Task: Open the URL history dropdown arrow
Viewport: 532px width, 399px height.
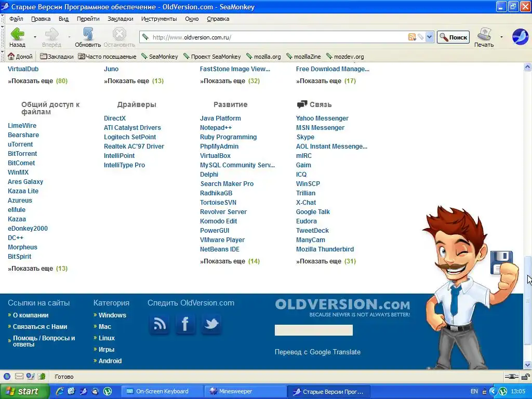Action: pyautogui.click(x=430, y=37)
